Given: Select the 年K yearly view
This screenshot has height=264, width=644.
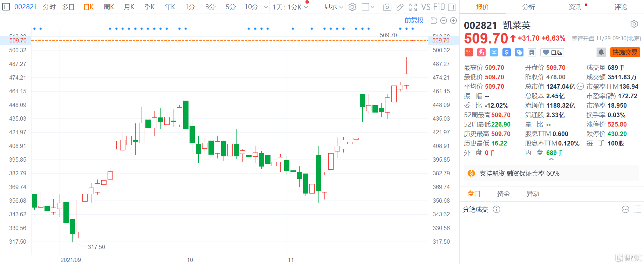Looking at the screenshot, I should tap(170, 7).
